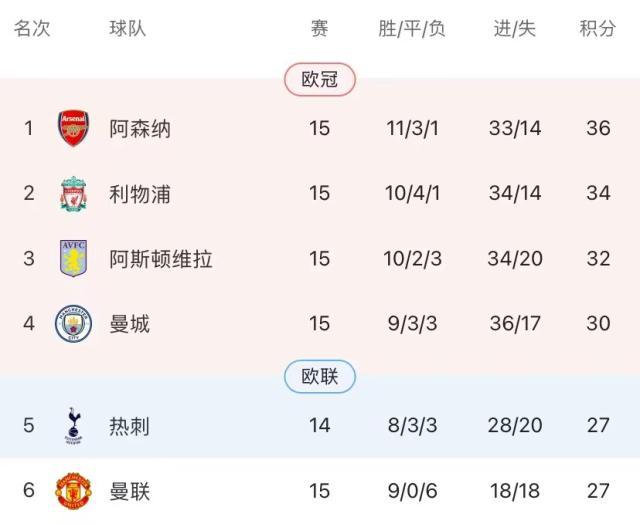Click the Liverpool club crest icon
The width and height of the screenshot is (640, 524).
[x=74, y=194]
